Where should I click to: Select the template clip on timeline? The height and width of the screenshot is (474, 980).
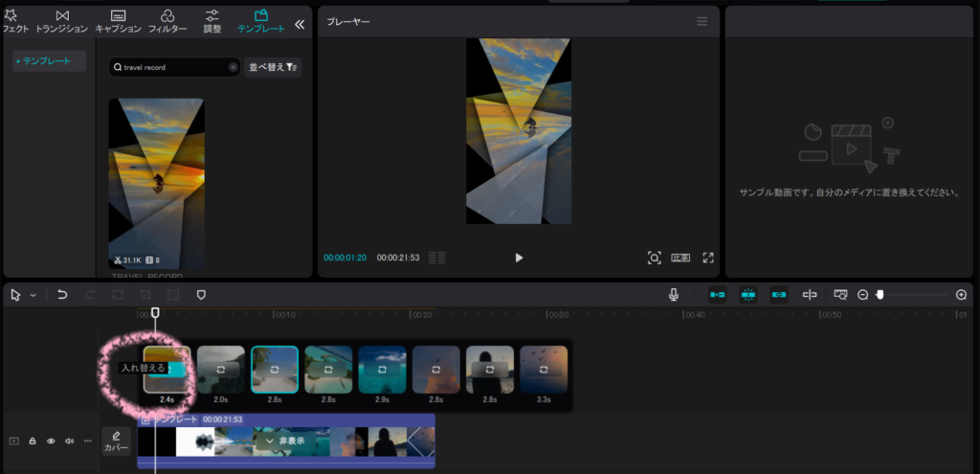[285, 441]
